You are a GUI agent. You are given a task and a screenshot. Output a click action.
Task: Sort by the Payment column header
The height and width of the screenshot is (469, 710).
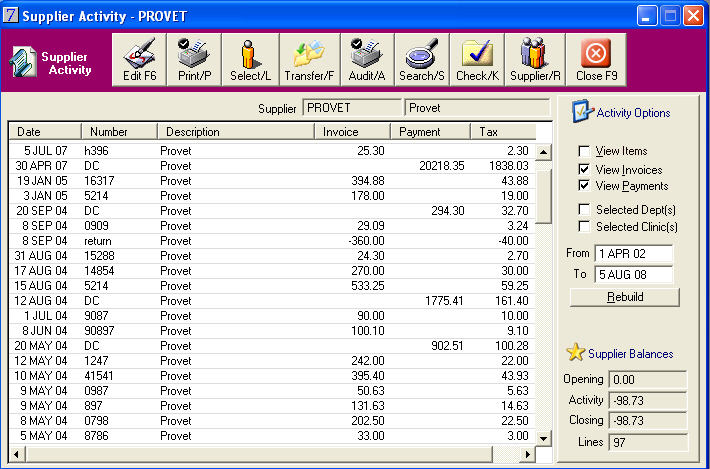coord(430,132)
